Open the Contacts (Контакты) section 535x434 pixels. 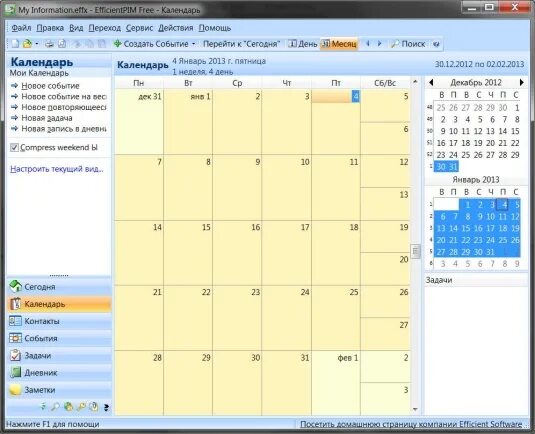click(x=59, y=321)
